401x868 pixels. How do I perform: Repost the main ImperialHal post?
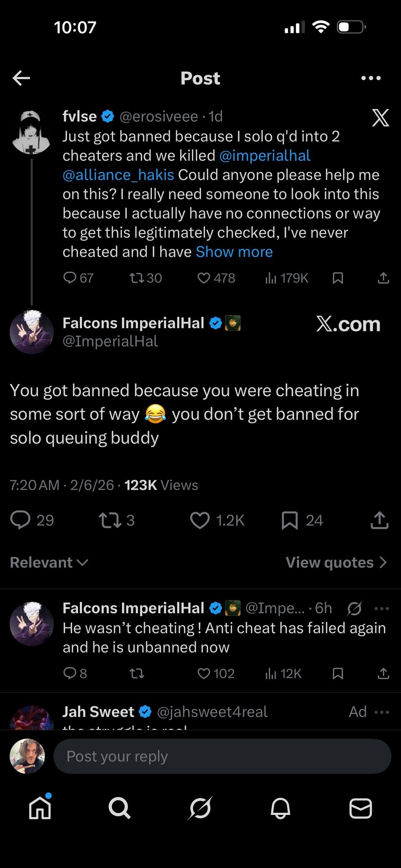click(x=110, y=520)
